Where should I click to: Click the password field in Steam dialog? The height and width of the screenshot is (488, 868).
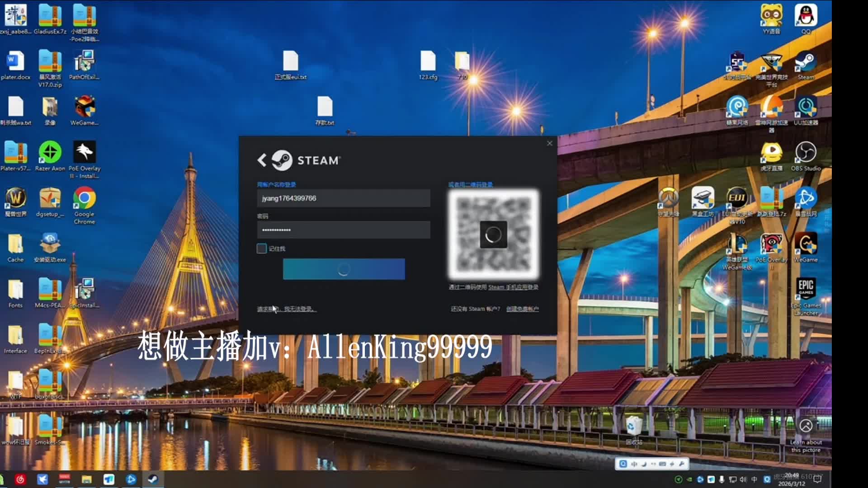tap(344, 230)
